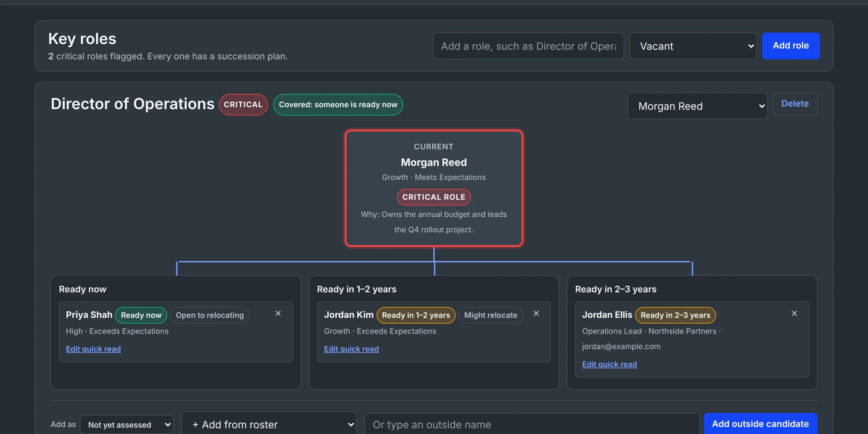Image resolution: width=868 pixels, height=434 pixels.
Task: Click Add outside candidate button
Action: pyautogui.click(x=760, y=424)
